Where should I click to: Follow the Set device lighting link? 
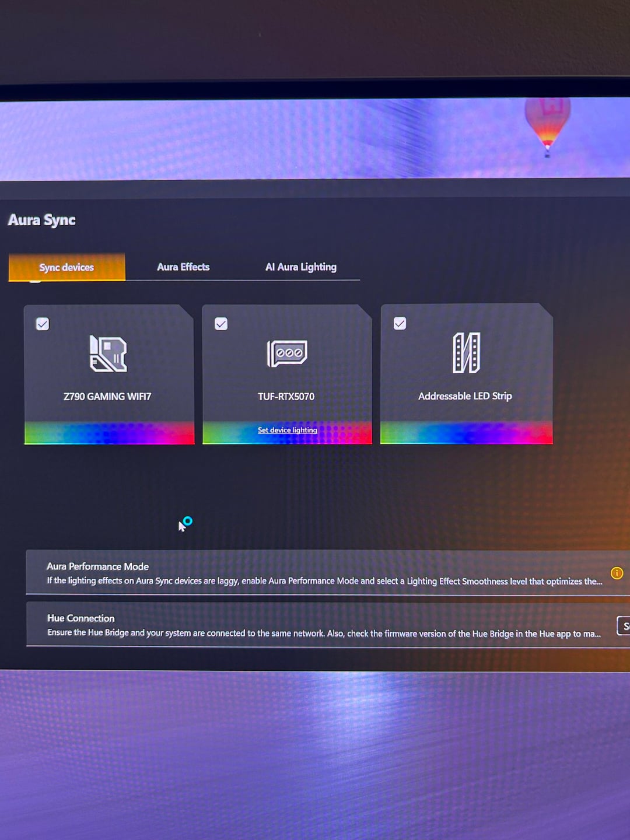point(288,430)
